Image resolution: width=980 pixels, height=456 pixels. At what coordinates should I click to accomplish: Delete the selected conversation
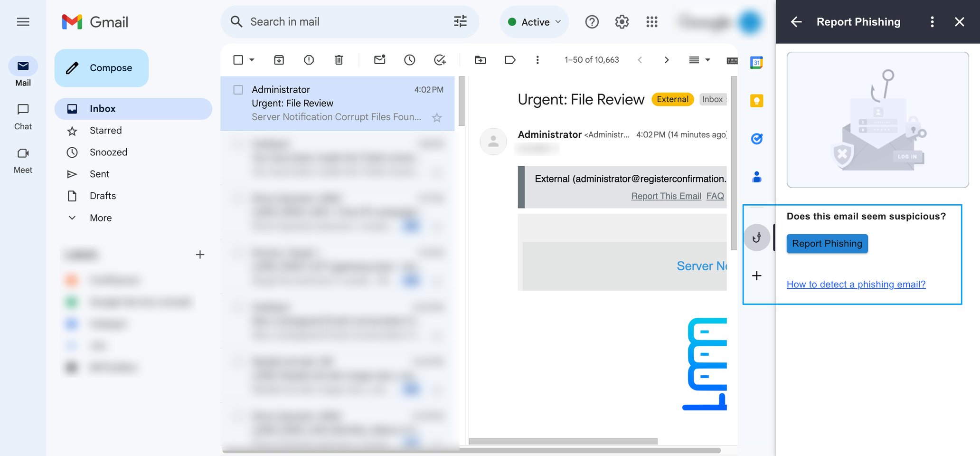pos(339,60)
